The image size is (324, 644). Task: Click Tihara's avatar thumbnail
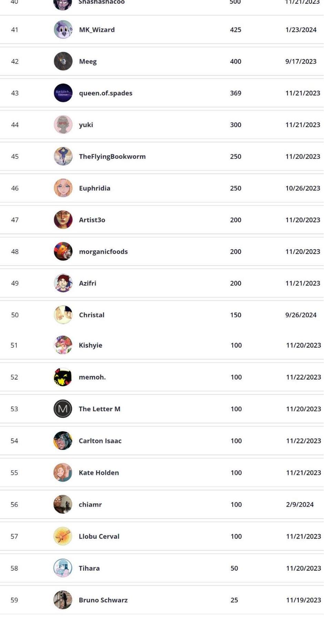63,568
